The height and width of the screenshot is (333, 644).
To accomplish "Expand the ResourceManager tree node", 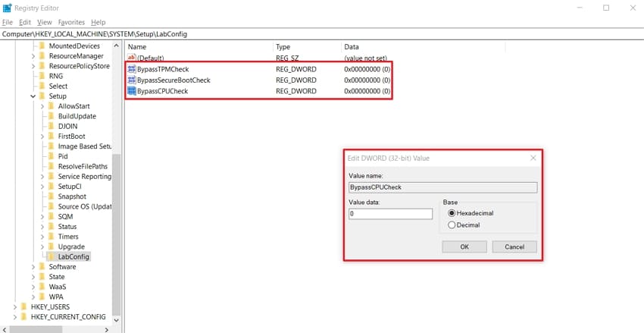I will click(33, 56).
